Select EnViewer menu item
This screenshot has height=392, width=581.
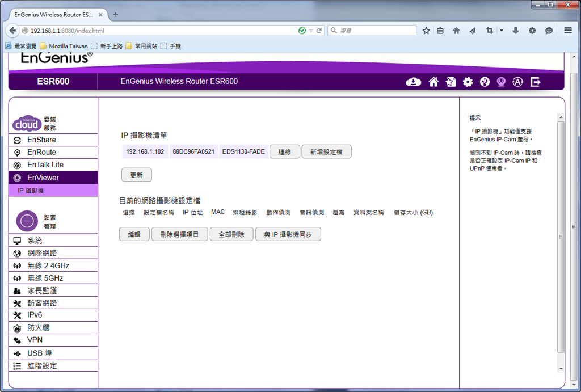(53, 178)
